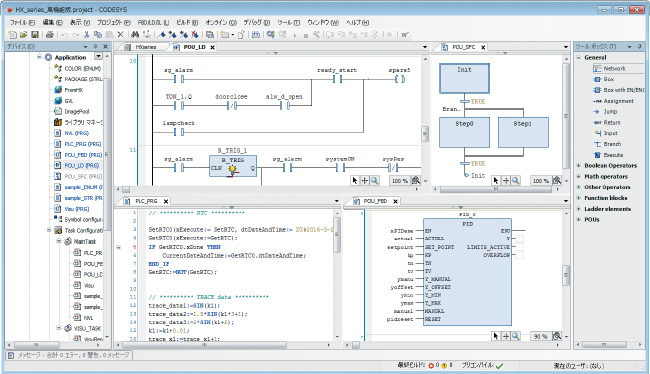Expand the Math operators toolbox section
Image resolution: width=650 pixels, height=374 pixels.
pyautogui.click(x=579, y=176)
